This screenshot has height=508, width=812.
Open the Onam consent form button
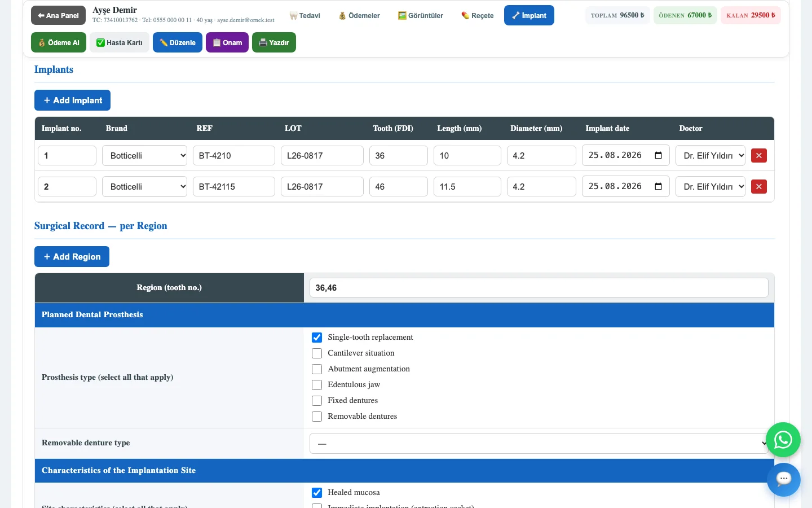pyautogui.click(x=227, y=42)
